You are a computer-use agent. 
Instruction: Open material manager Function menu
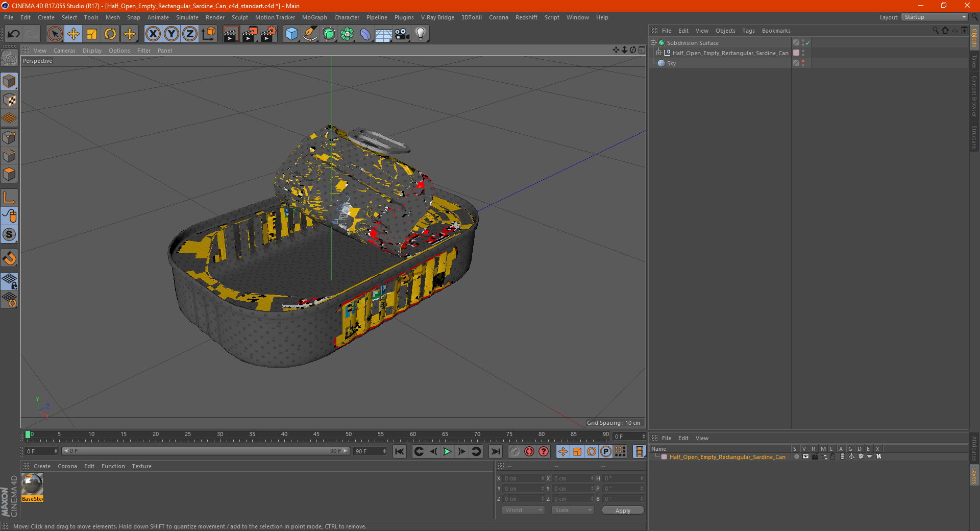point(113,466)
